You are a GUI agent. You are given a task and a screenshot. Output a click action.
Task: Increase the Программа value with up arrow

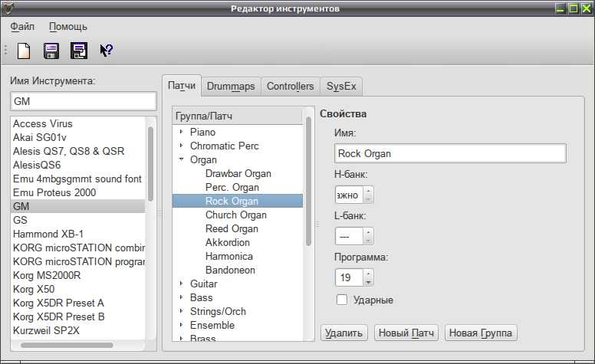pyautogui.click(x=368, y=273)
